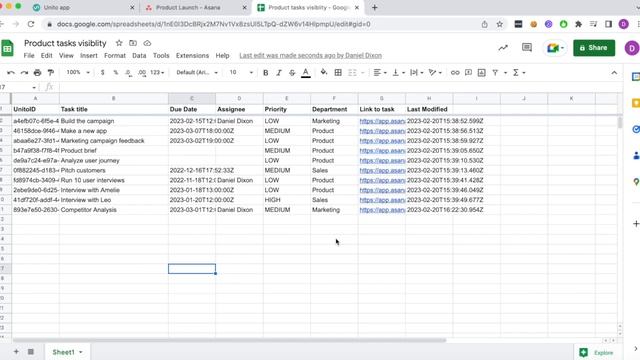Toggle italic formatting
Viewport: 640px width, 360px height.
click(x=279, y=73)
